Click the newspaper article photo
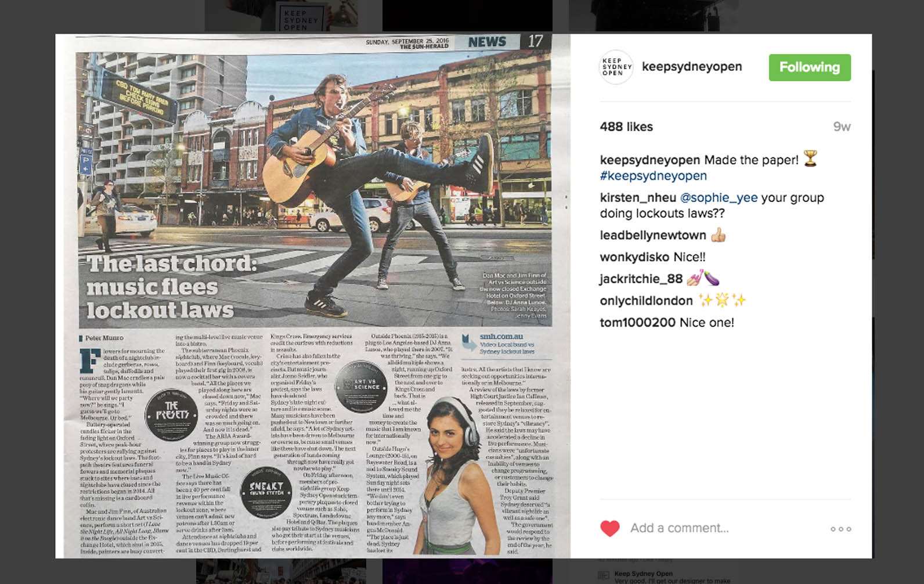924x584 pixels. (313, 296)
